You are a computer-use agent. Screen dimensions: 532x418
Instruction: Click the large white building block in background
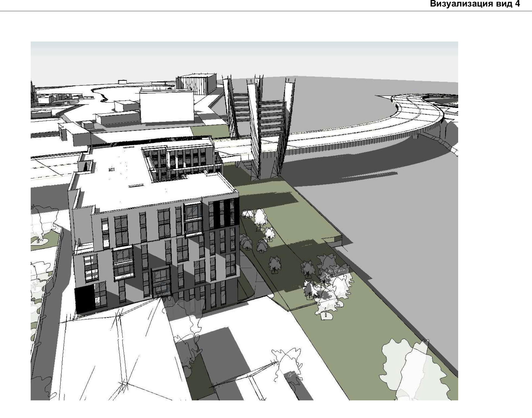tap(167, 107)
